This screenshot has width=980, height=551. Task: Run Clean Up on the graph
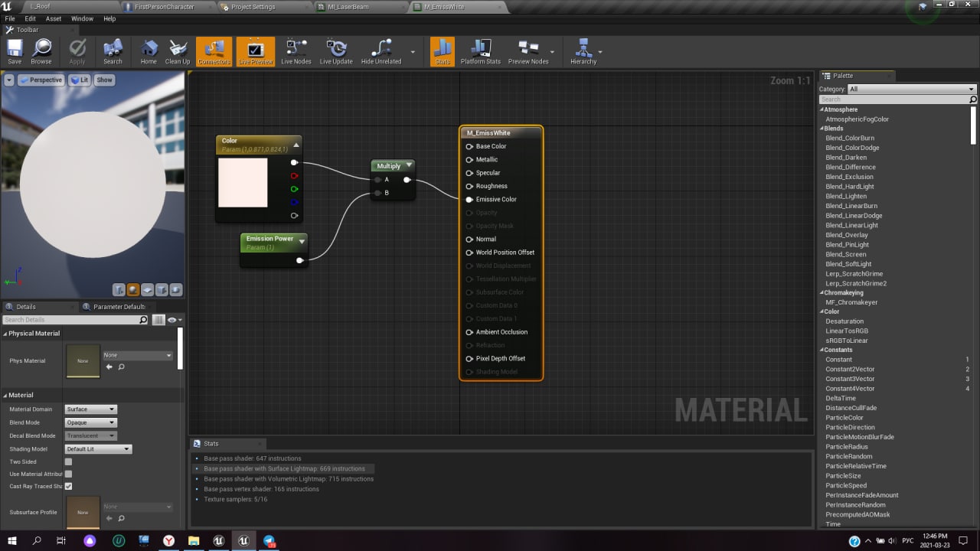pos(178,51)
